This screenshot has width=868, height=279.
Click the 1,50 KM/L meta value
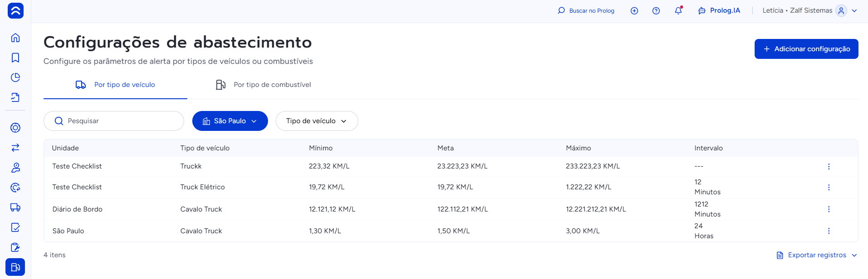(x=454, y=231)
